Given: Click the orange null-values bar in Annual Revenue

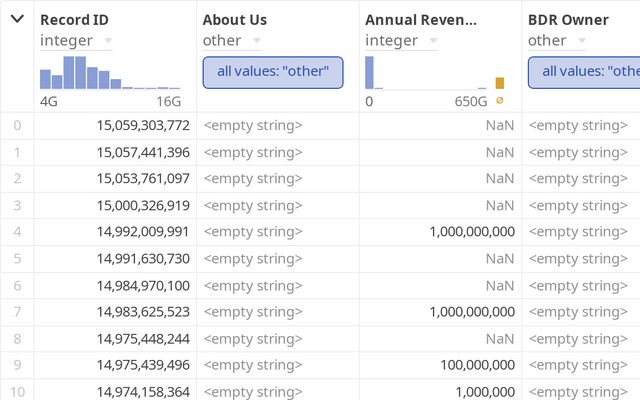Looking at the screenshot, I should pyautogui.click(x=500, y=84).
